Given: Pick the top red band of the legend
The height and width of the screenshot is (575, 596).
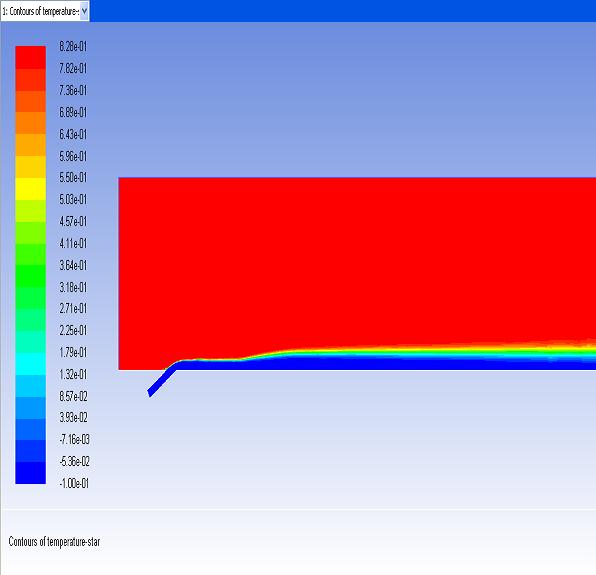Looking at the screenshot, I should coord(30,57).
